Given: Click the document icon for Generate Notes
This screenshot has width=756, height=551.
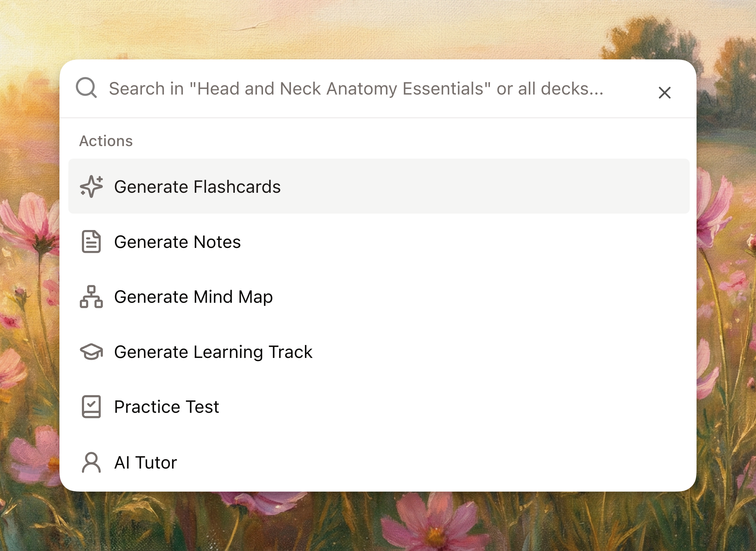Looking at the screenshot, I should [x=91, y=242].
